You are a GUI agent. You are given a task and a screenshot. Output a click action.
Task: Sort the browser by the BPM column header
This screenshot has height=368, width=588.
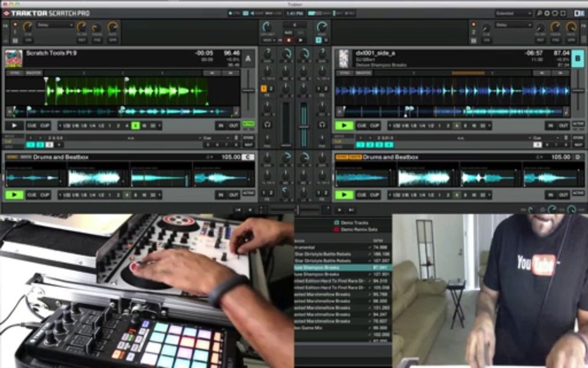(x=378, y=241)
